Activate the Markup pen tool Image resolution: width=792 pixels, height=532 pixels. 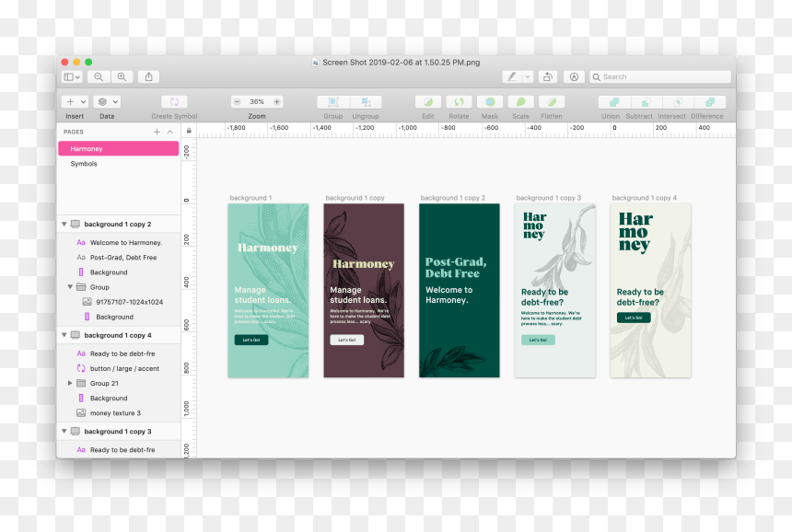(512, 76)
